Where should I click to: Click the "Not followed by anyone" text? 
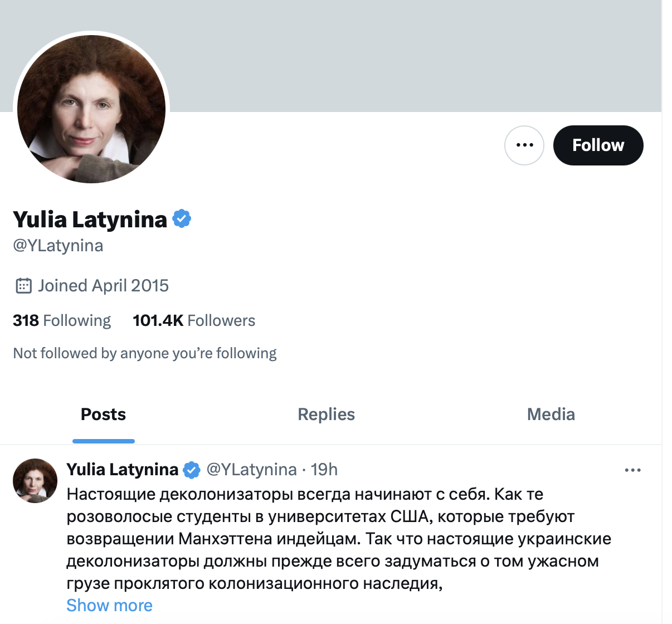[145, 353]
